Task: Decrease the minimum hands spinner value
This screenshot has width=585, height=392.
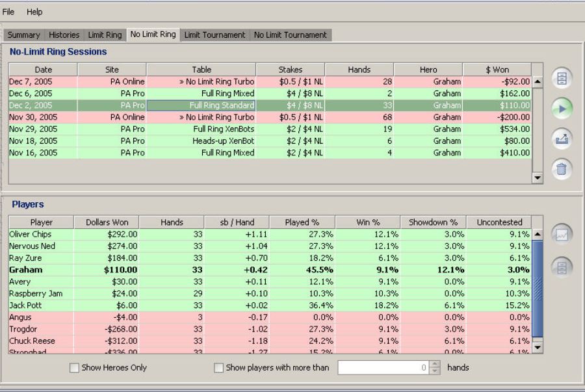Action: 435,371
